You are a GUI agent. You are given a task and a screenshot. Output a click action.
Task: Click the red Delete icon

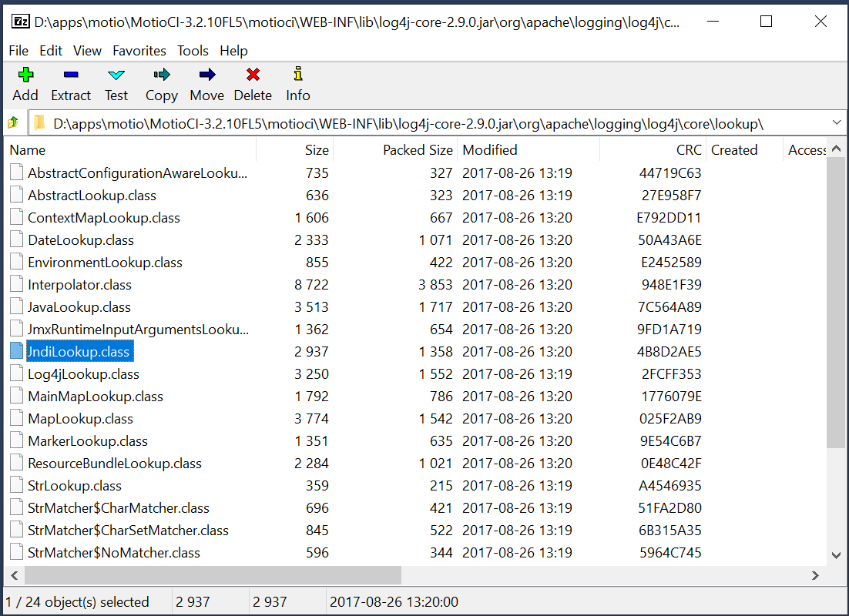(253, 74)
